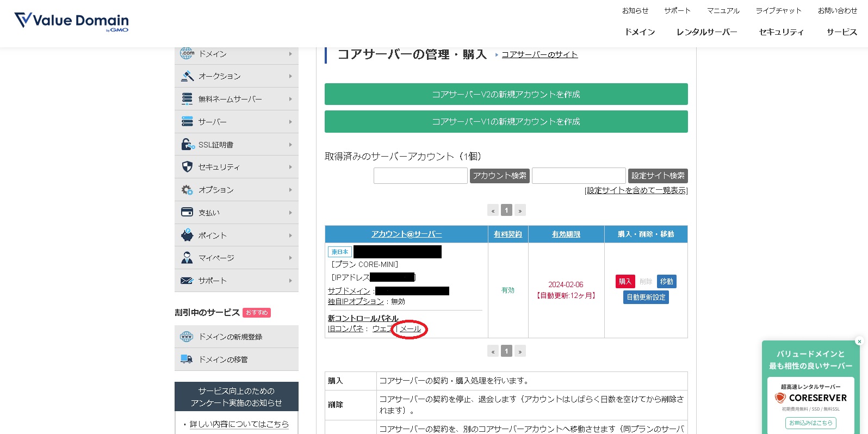
Task: Close the CORESERVER promo popup
Action: tap(859, 342)
